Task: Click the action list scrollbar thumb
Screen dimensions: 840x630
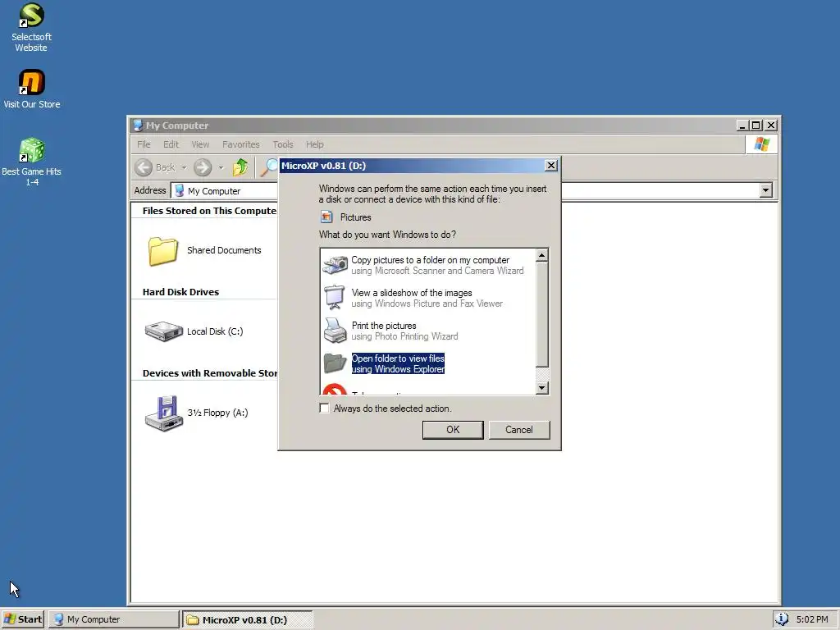Action: click(541, 314)
